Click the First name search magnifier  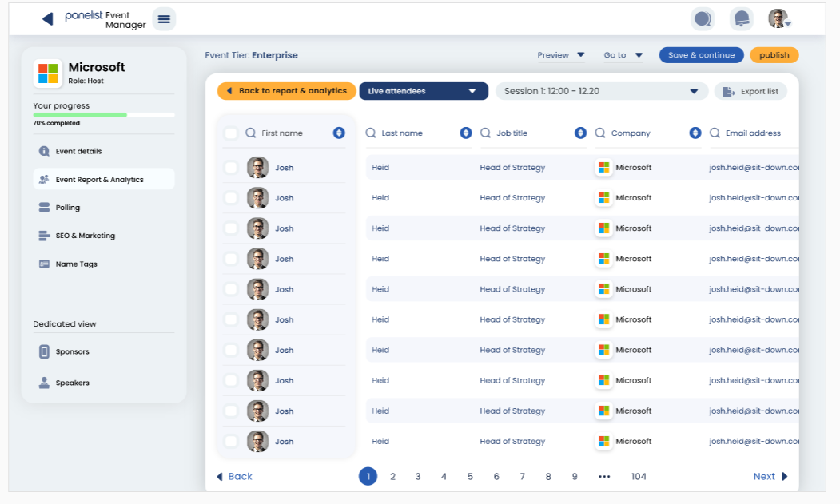250,133
